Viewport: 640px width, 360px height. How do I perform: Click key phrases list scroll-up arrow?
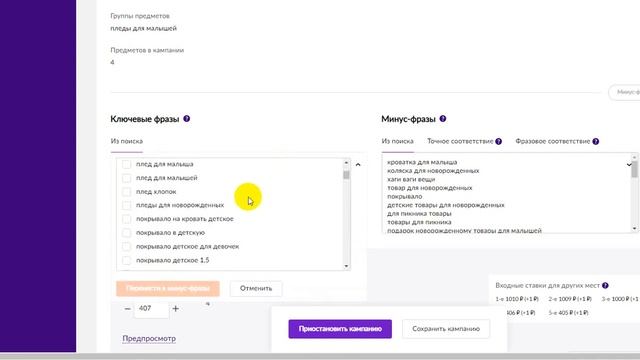click(x=346, y=162)
